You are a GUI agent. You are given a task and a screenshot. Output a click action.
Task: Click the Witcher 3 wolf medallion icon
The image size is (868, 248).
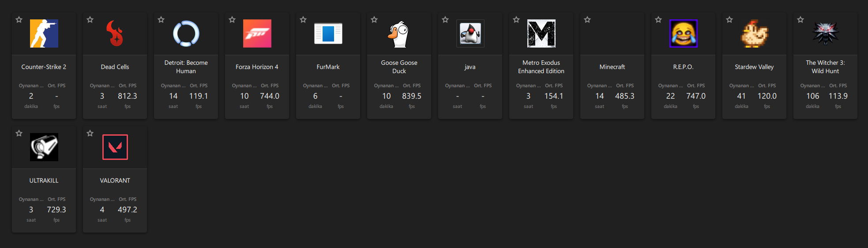(x=826, y=33)
